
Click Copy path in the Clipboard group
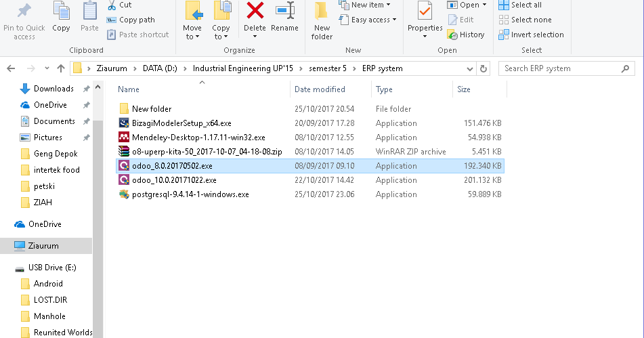[131, 20]
